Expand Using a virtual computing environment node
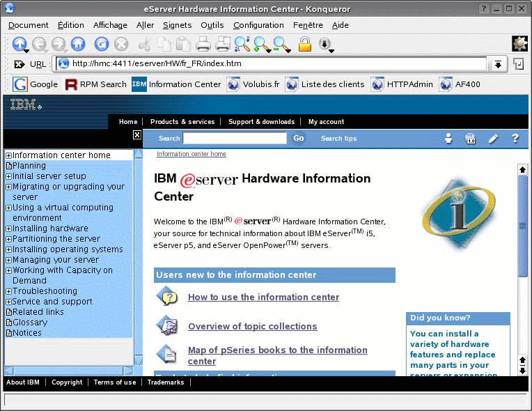532x411 pixels. [9, 208]
